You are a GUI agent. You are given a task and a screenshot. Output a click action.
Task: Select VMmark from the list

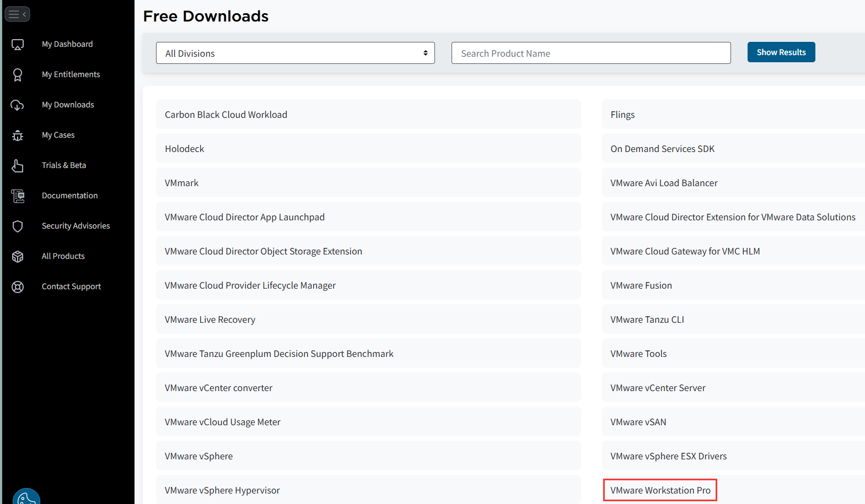[368, 182]
